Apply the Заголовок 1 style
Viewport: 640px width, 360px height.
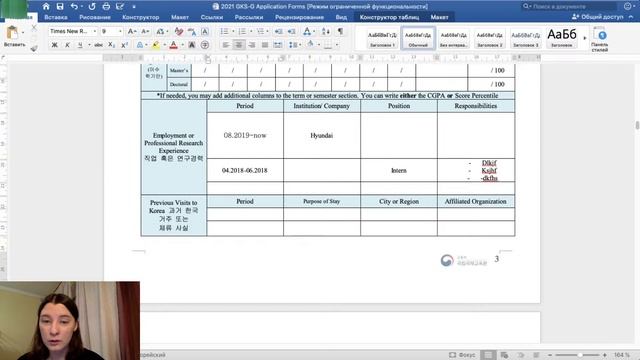(382, 38)
